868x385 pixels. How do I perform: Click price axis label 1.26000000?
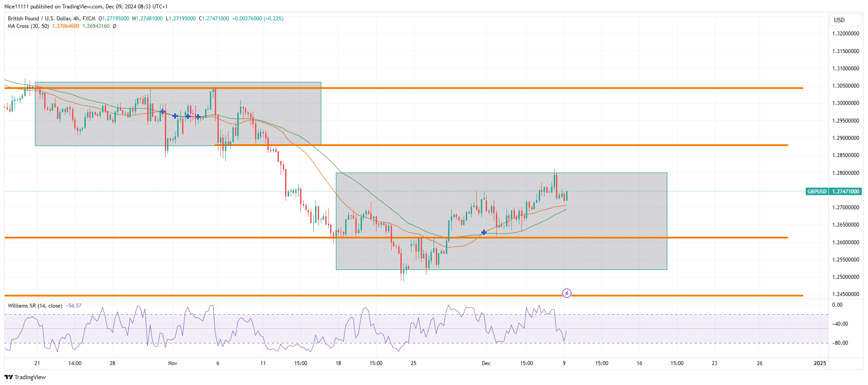[845, 243]
